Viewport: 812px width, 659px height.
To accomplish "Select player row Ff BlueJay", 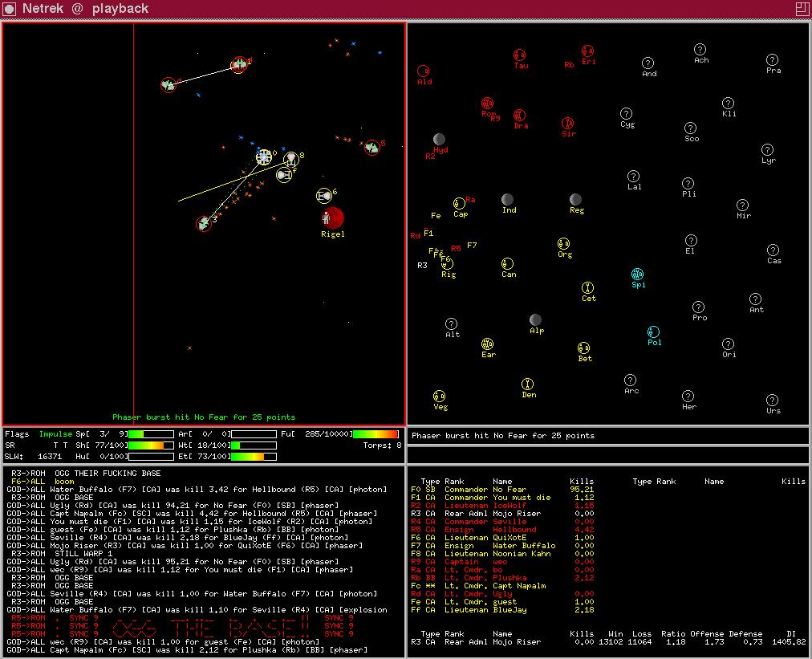I will (x=502, y=610).
